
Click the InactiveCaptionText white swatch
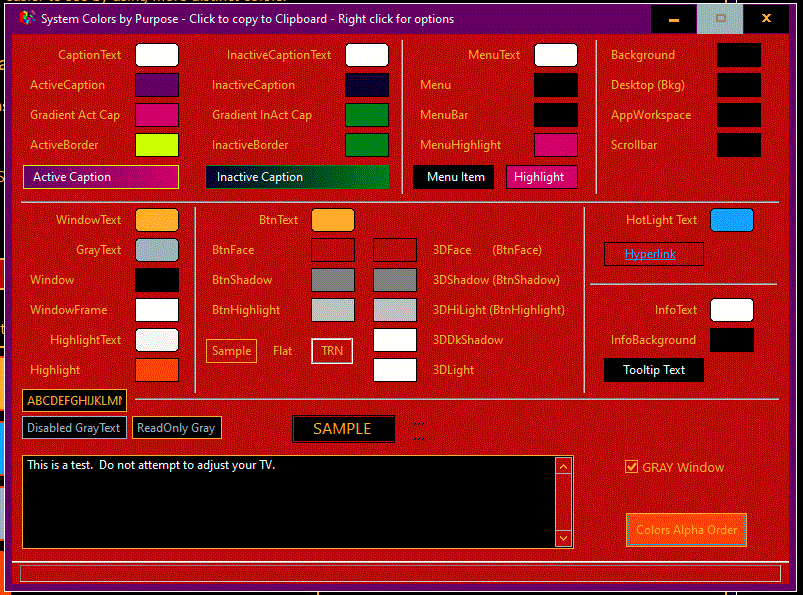click(367, 55)
